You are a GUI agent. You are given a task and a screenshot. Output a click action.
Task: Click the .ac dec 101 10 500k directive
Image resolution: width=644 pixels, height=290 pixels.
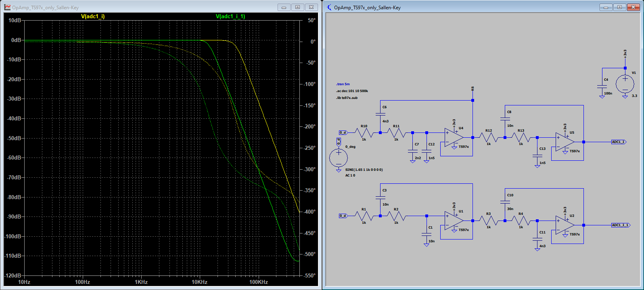[352, 91]
